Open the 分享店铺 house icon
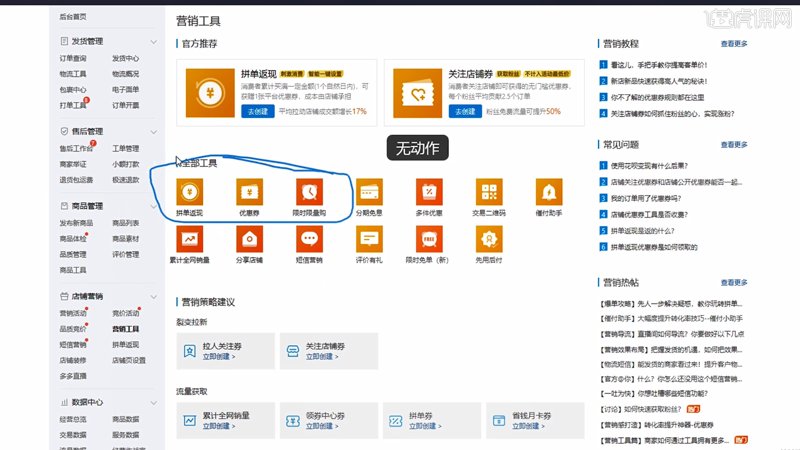The width and height of the screenshot is (800, 450). coord(249,239)
